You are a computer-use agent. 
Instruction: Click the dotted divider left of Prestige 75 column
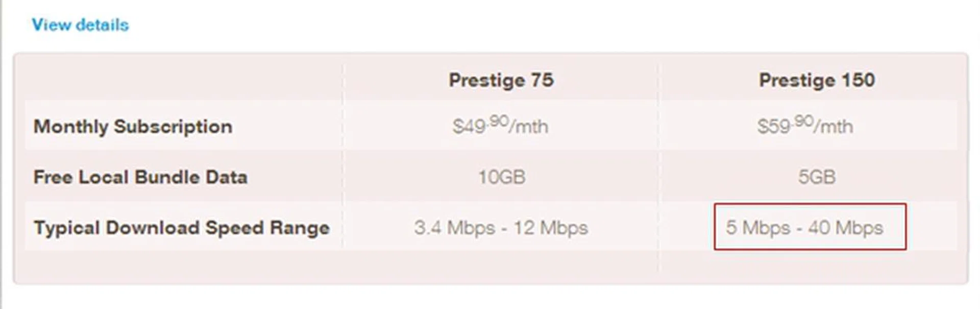(x=342, y=153)
